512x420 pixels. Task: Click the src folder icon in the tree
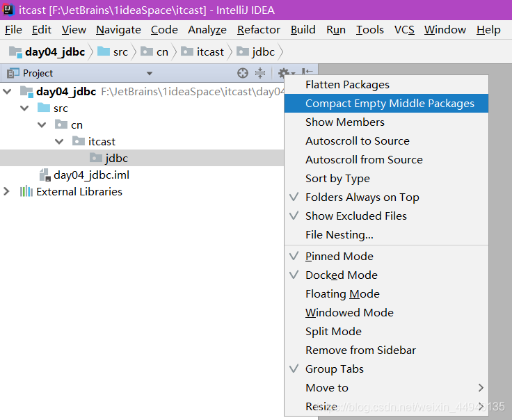pos(44,108)
